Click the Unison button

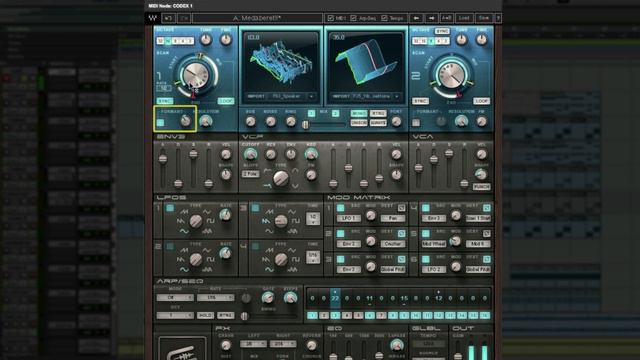[x=359, y=122]
